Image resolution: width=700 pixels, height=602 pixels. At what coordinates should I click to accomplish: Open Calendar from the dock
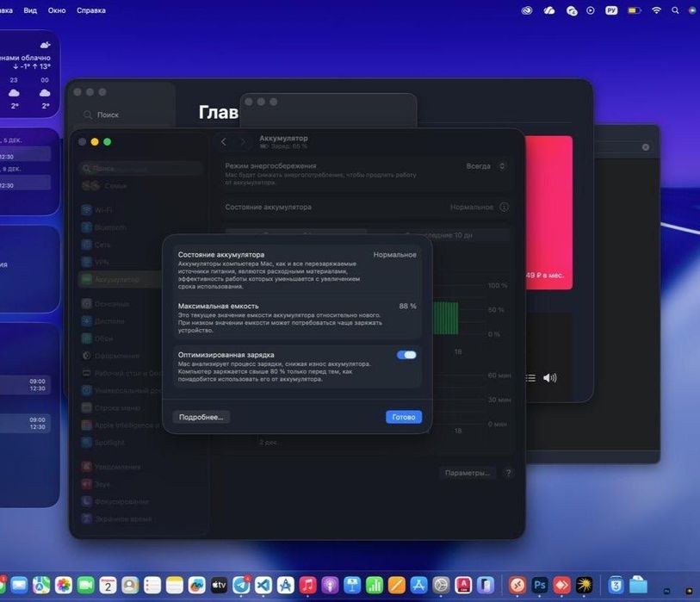tap(108, 585)
